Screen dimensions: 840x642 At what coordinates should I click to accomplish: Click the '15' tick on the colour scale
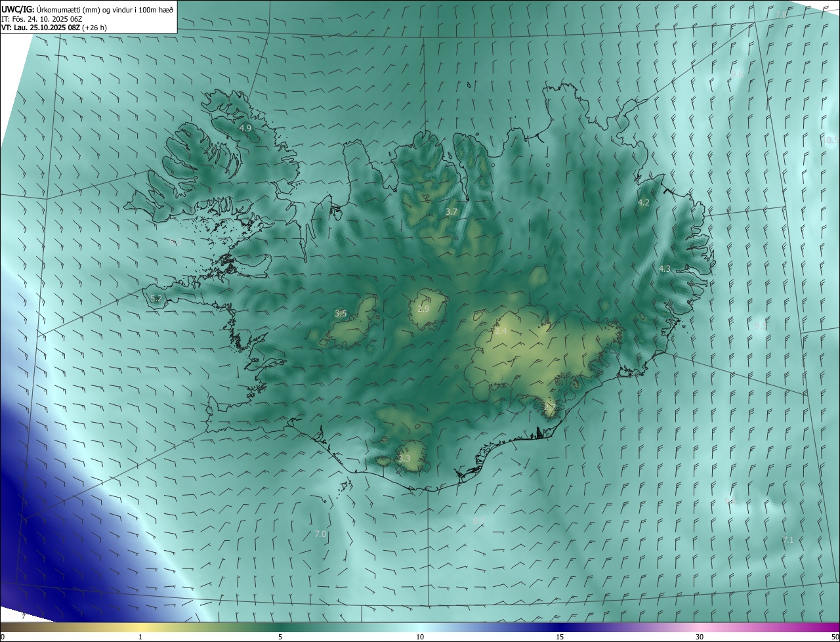(x=560, y=637)
